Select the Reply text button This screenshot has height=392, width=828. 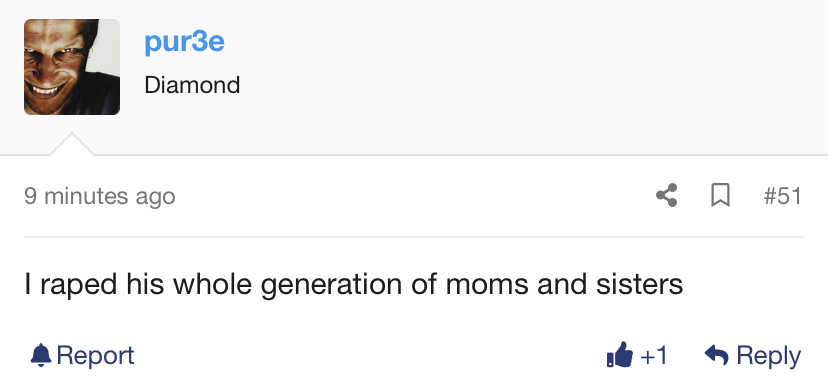768,356
